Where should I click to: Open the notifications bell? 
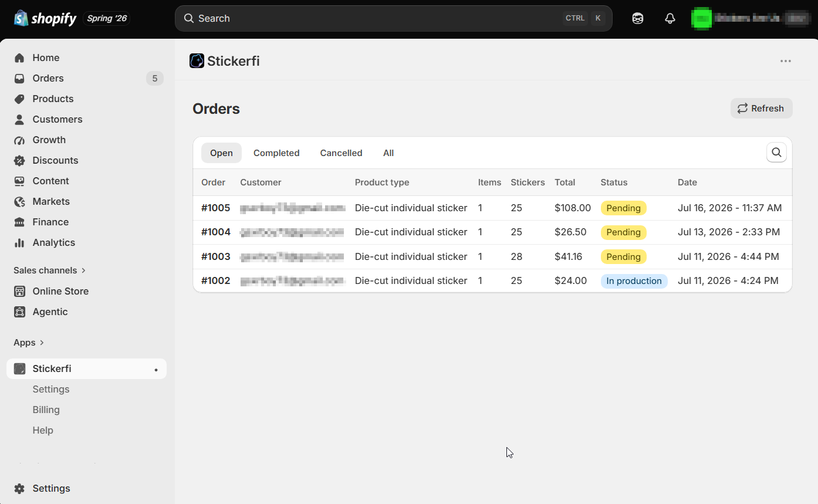670,18
